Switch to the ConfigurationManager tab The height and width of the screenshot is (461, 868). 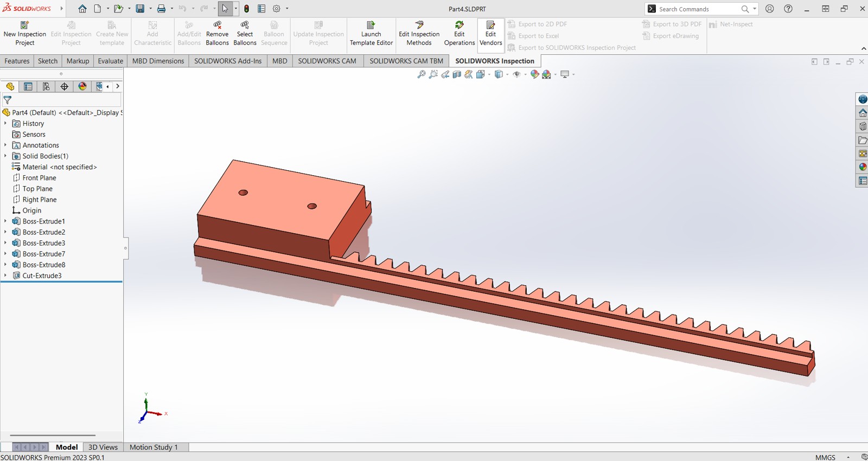46,86
